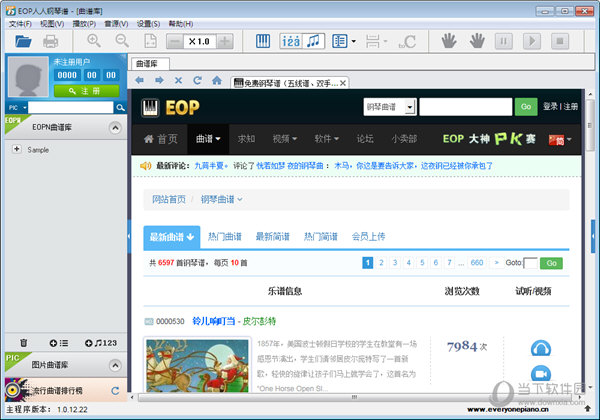The image size is (600, 420).
Task: Click the trash delete icon
Action: click(x=24, y=343)
